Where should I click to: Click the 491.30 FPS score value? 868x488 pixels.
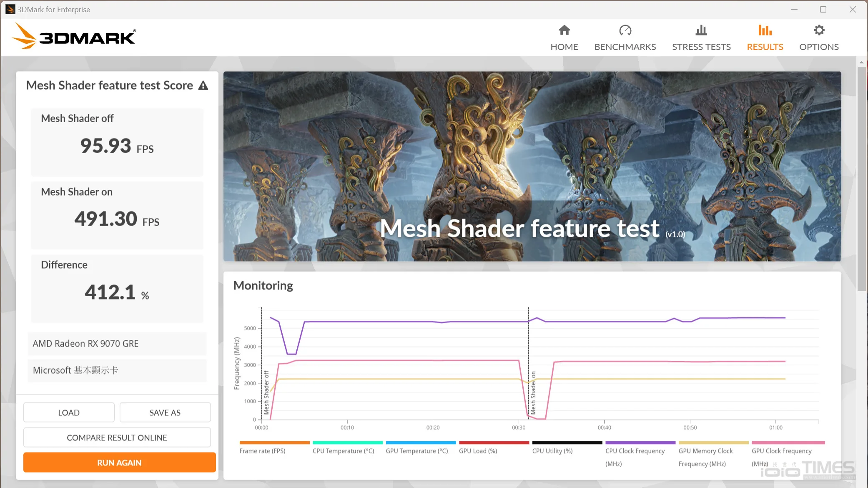(x=117, y=219)
